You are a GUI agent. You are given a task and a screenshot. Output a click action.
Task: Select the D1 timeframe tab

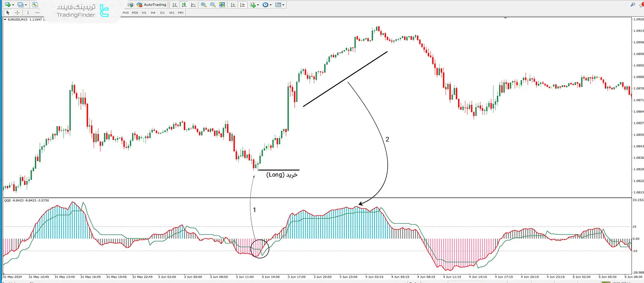coord(162,13)
